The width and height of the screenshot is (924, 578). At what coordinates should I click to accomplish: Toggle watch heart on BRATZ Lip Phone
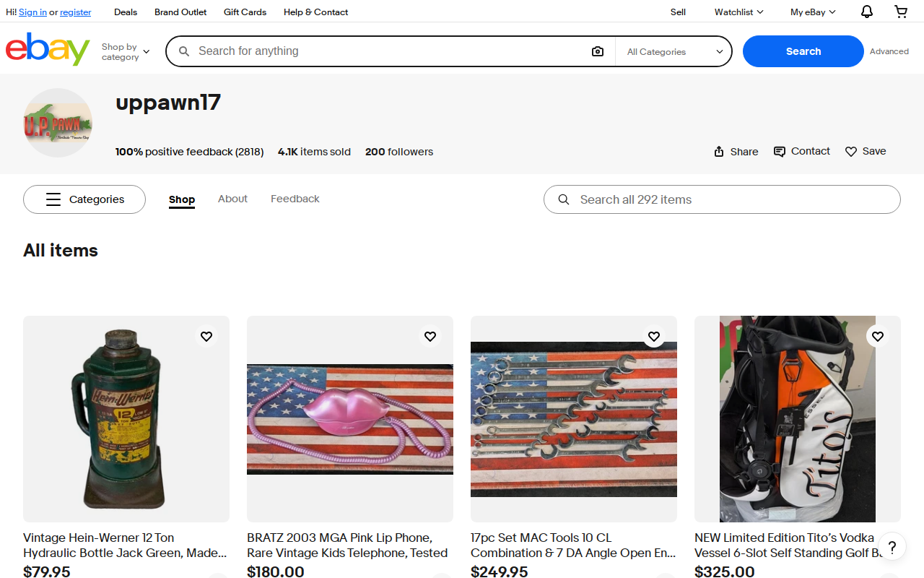(x=430, y=337)
